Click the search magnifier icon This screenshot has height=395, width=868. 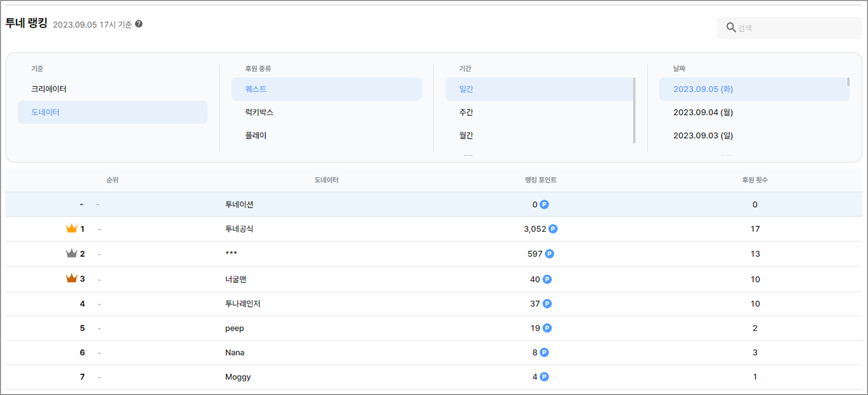(x=731, y=28)
